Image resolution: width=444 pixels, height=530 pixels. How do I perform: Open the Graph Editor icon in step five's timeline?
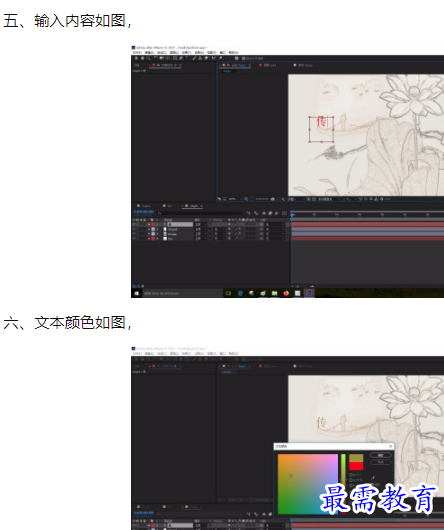pyautogui.click(x=284, y=213)
